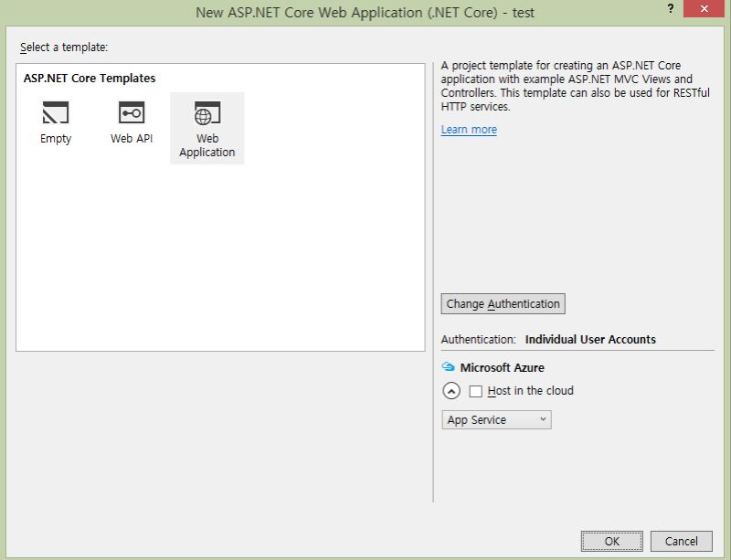Click the Change Authentication button
Screen dimensions: 731x560
(503, 303)
